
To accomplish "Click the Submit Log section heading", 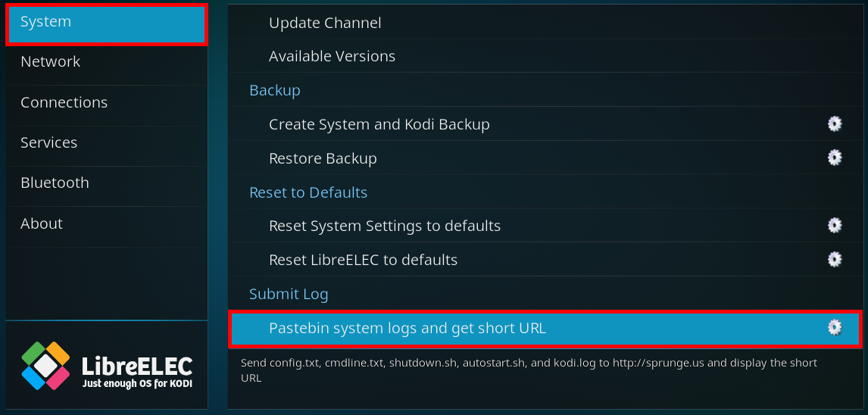I will (x=289, y=294).
